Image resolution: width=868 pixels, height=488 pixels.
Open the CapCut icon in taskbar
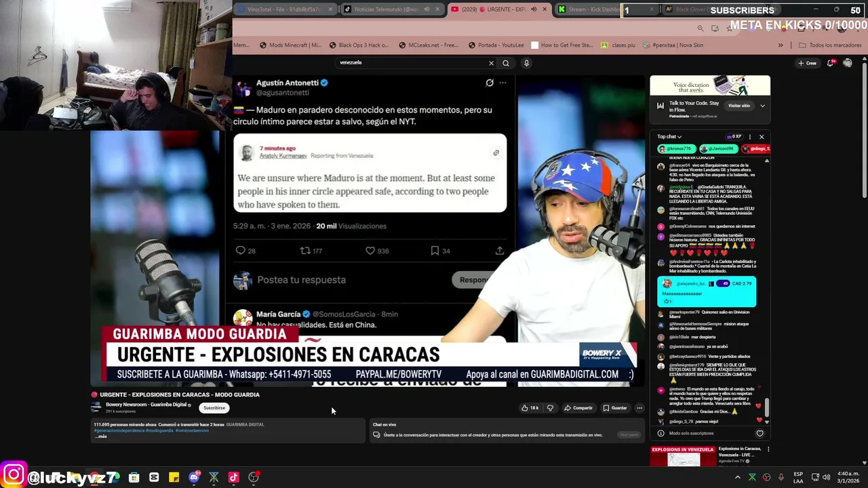pyautogui.click(x=154, y=477)
